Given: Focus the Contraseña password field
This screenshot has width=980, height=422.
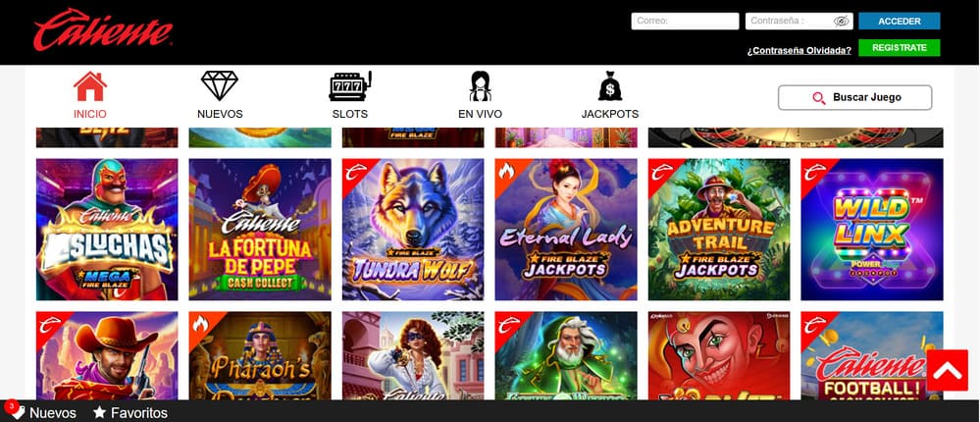Looking at the screenshot, I should (x=799, y=22).
